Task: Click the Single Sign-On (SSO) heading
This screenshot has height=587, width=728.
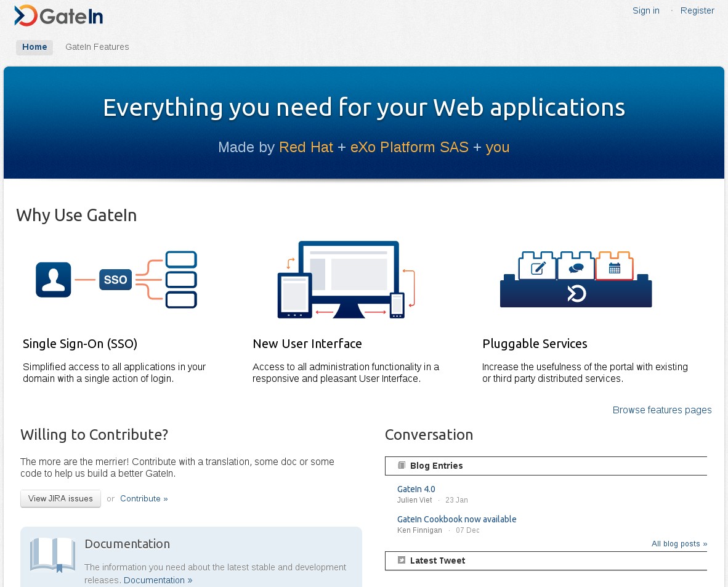Action: click(80, 344)
